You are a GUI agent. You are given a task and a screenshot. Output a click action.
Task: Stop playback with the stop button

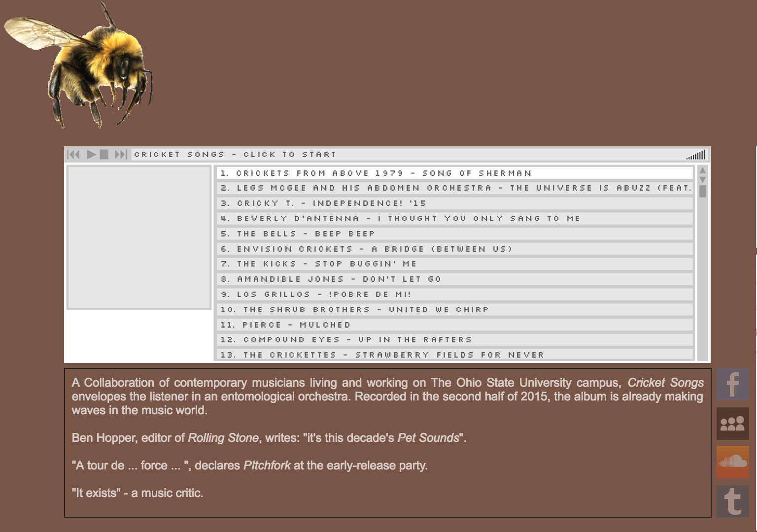pyautogui.click(x=104, y=155)
